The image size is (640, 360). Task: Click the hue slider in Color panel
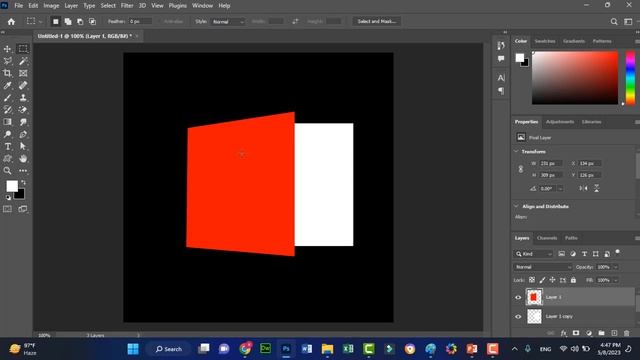click(630, 78)
